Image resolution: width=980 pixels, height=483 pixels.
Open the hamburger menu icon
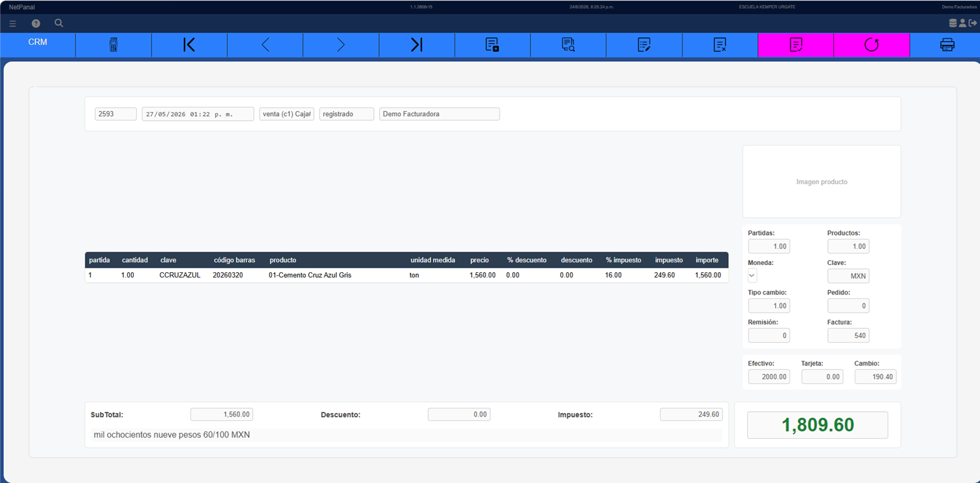click(12, 23)
